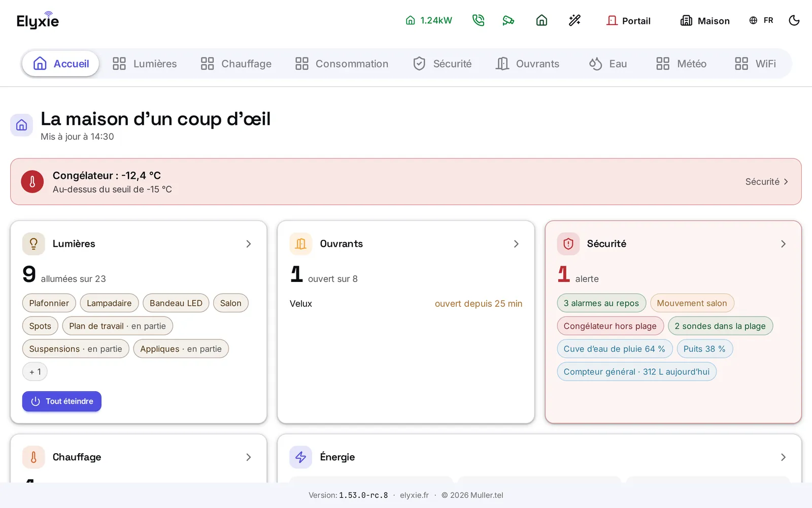Click the Elyxie logo
The image size is (812, 508).
coord(38,20)
